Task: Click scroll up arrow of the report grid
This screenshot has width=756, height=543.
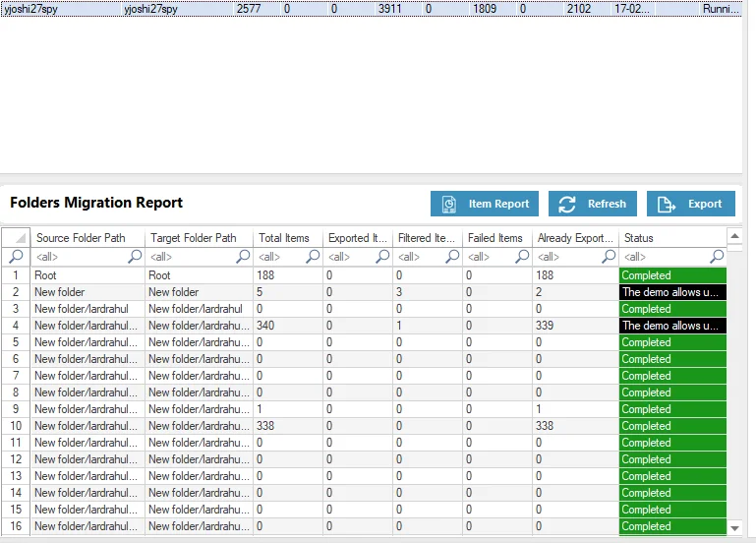Action: click(734, 236)
